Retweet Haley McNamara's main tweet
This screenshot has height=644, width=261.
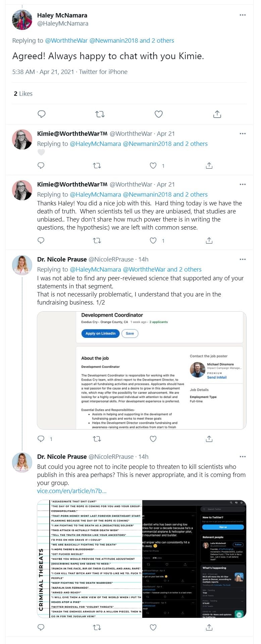coord(100,114)
